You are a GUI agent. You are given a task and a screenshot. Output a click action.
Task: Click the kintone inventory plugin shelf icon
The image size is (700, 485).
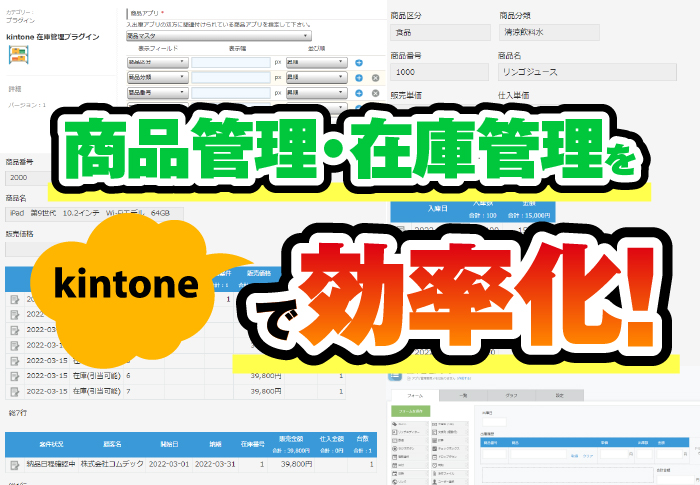click(x=19, y=54)
